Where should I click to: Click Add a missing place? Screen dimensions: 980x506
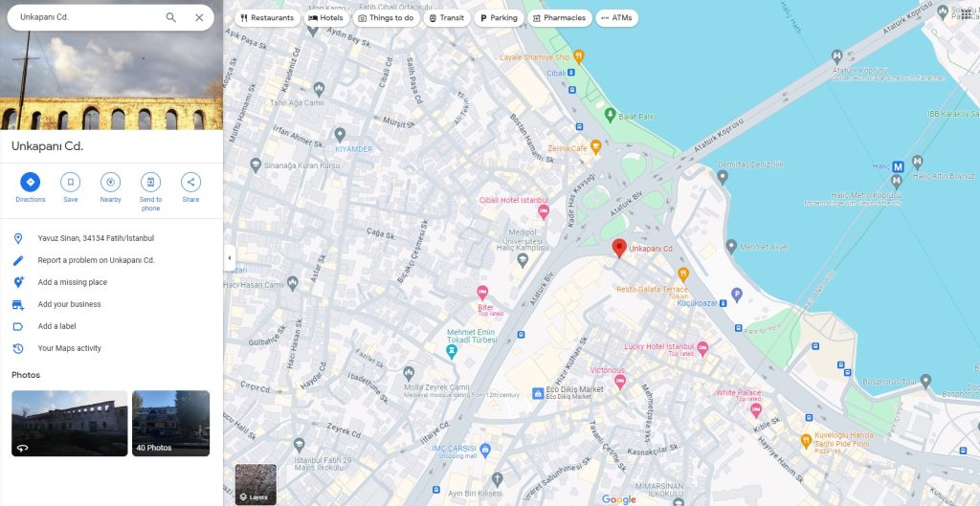[111, 282]
